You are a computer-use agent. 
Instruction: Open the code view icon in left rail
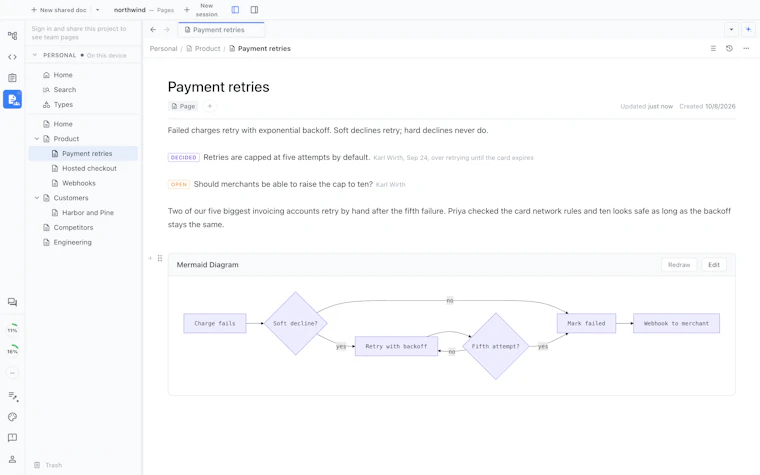coord(13,57)
